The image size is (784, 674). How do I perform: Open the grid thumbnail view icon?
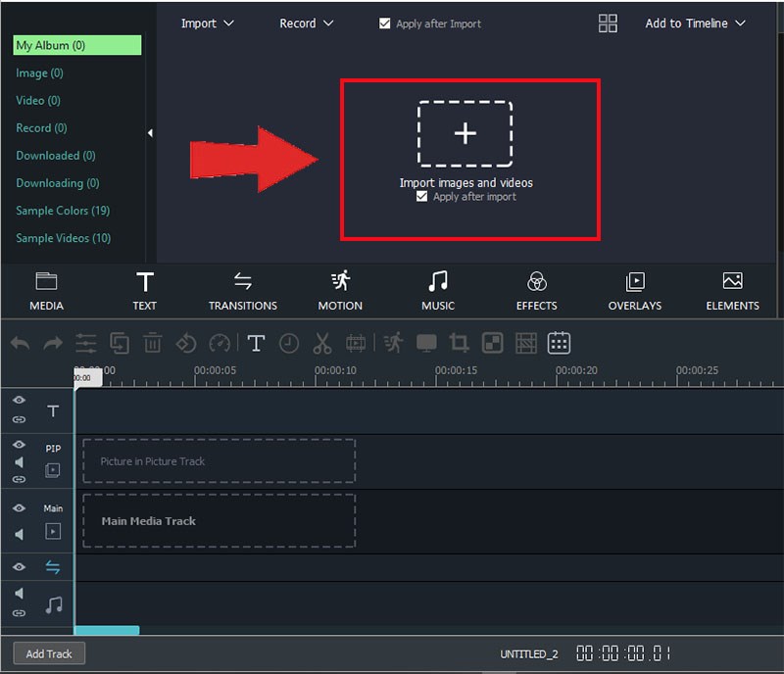[608, 24]
